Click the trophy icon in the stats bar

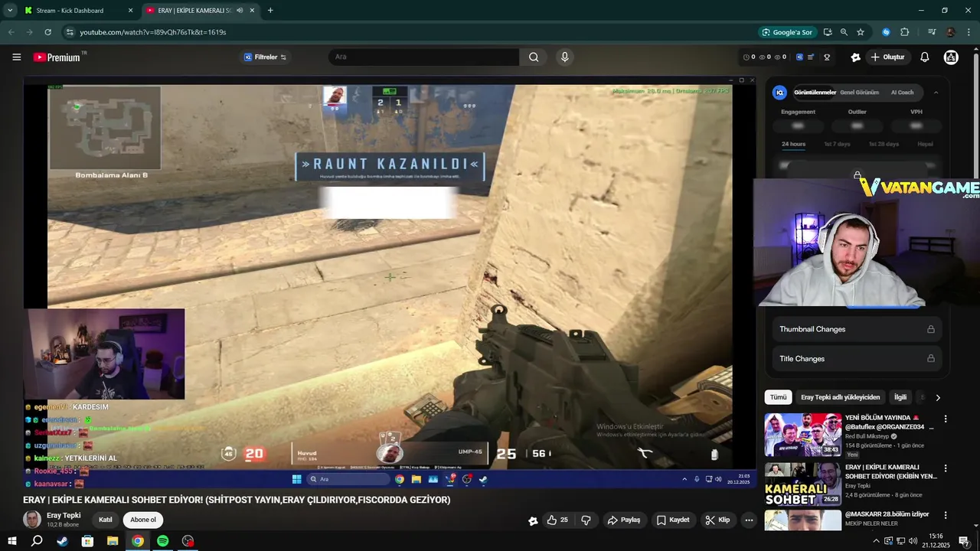click(x=827, y=57)
